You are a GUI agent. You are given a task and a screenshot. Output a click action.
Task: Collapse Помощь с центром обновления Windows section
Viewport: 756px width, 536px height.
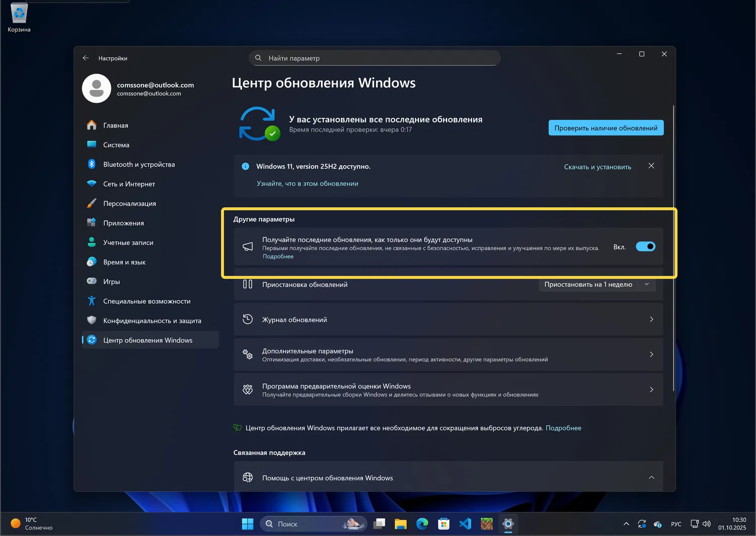coord(652,478)
